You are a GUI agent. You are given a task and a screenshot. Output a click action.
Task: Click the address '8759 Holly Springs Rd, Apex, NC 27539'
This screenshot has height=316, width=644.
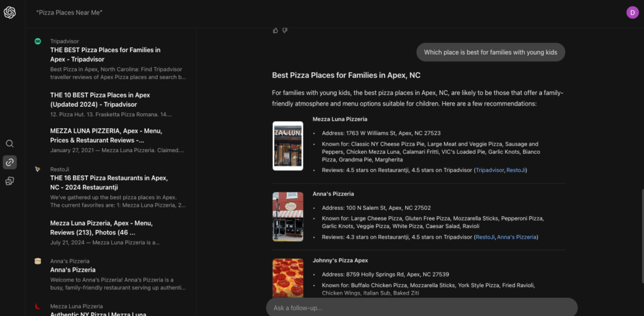point(397,275)
